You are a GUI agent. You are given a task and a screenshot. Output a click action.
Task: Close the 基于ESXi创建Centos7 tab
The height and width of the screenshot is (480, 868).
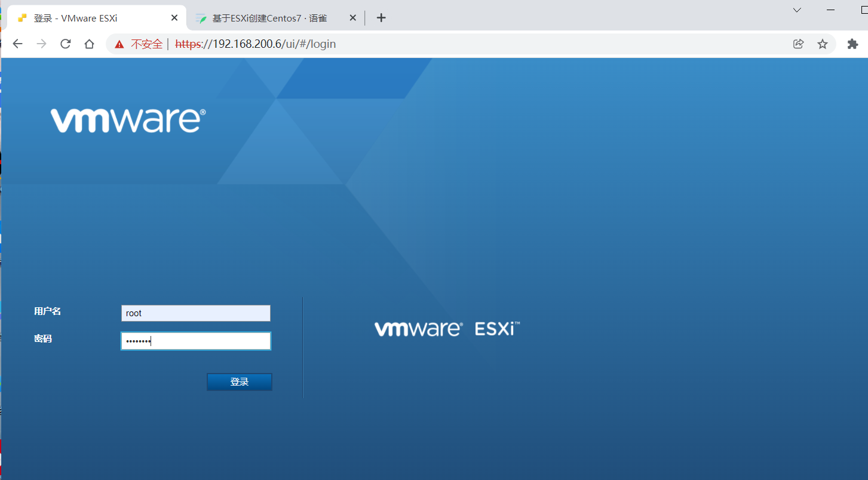pyautogui.click(x=352, y=18)
